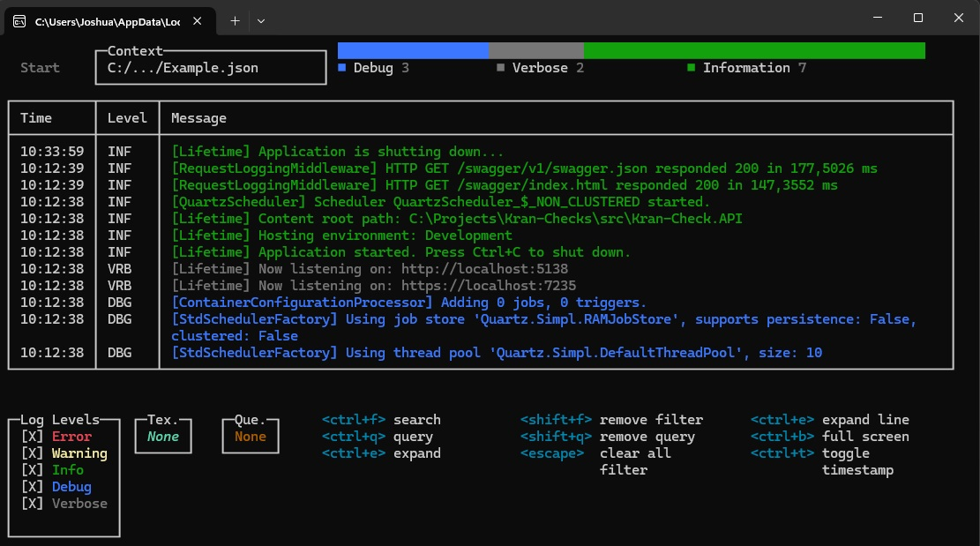Image resolution: width=980 pixels, height=546 pixels.
Task: Select the RAMJobStore debug message
Action: [x=543, y=328]
